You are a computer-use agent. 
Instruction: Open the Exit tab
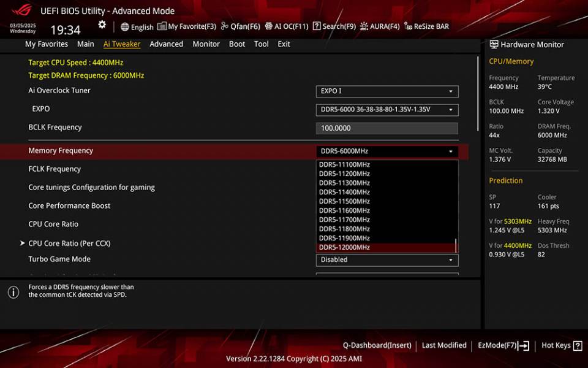pyautogui.click(x=284, y=44)
